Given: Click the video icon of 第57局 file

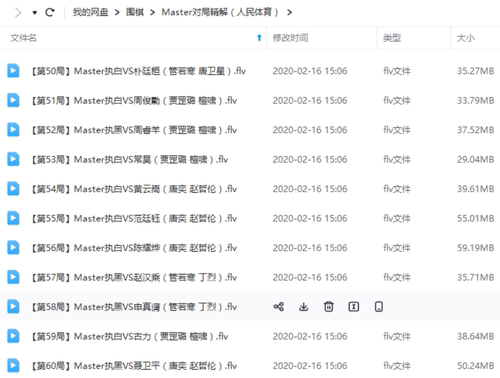Looking at the screenshot, I should 13,277.
